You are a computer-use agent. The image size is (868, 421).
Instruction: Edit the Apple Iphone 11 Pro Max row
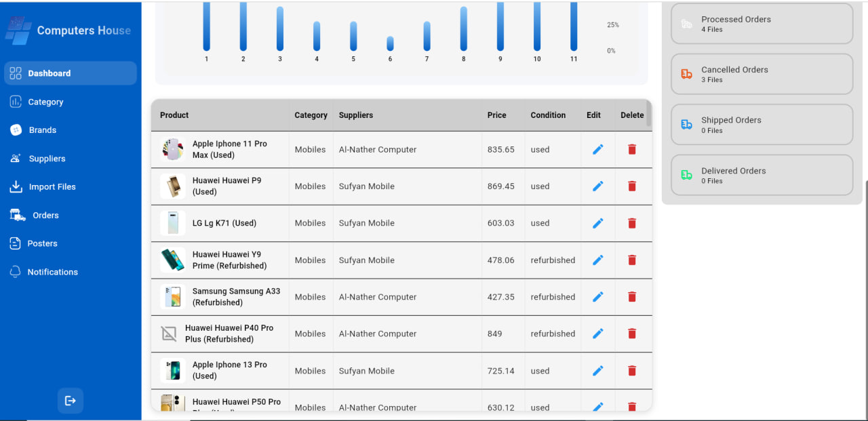pyautogui.click(x=597, y=149)
